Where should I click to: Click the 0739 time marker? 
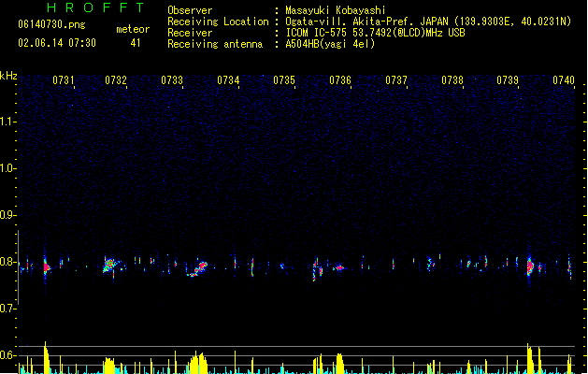click(508, 80)
